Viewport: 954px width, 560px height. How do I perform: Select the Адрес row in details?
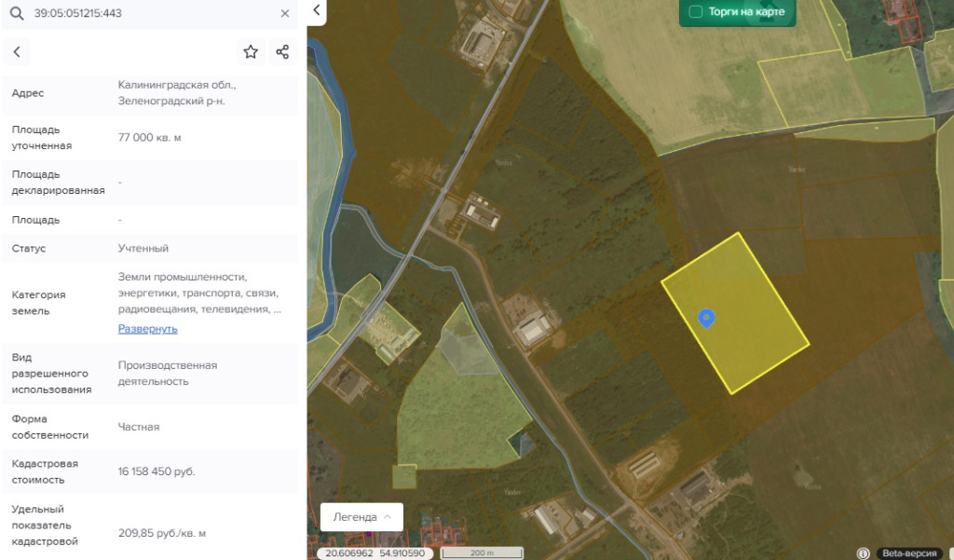click(x=149, y=93)
